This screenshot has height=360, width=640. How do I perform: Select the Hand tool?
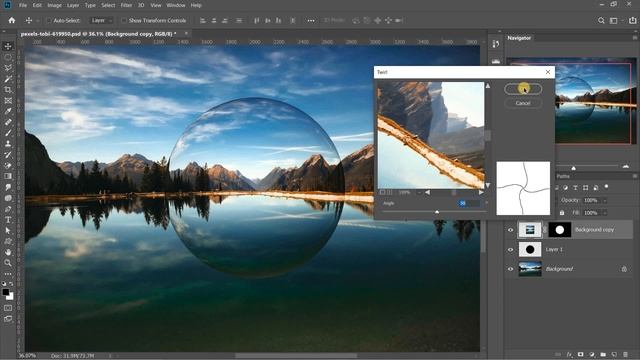(8, 252)
